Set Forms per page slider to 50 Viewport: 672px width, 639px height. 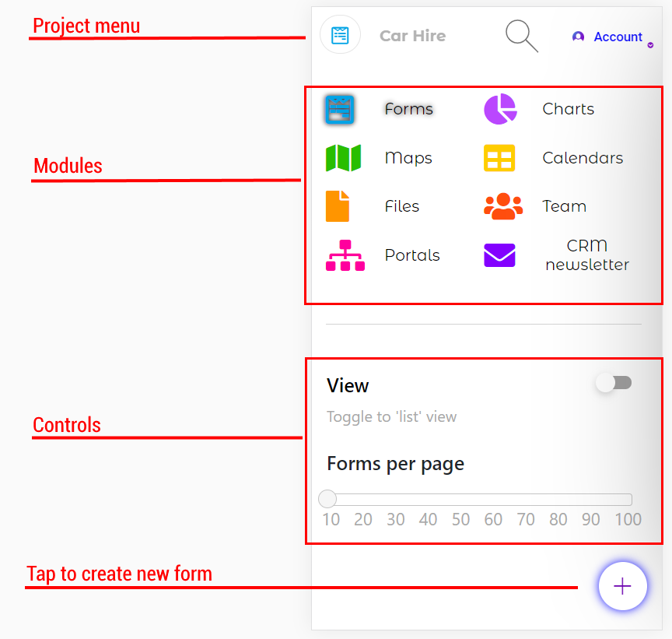tap(460, 499)
